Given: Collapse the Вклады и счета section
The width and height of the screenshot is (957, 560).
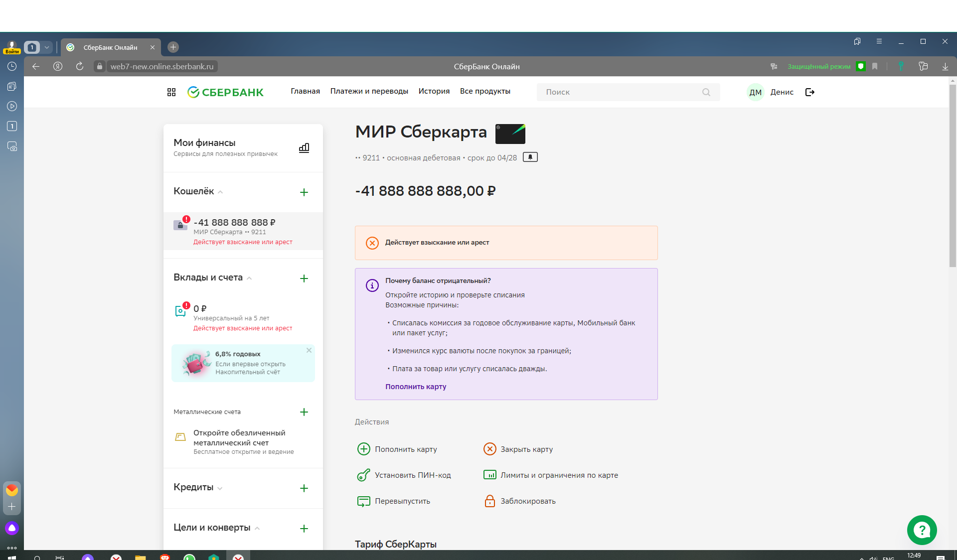Looking at the screenshot, I should click(249, 279).
